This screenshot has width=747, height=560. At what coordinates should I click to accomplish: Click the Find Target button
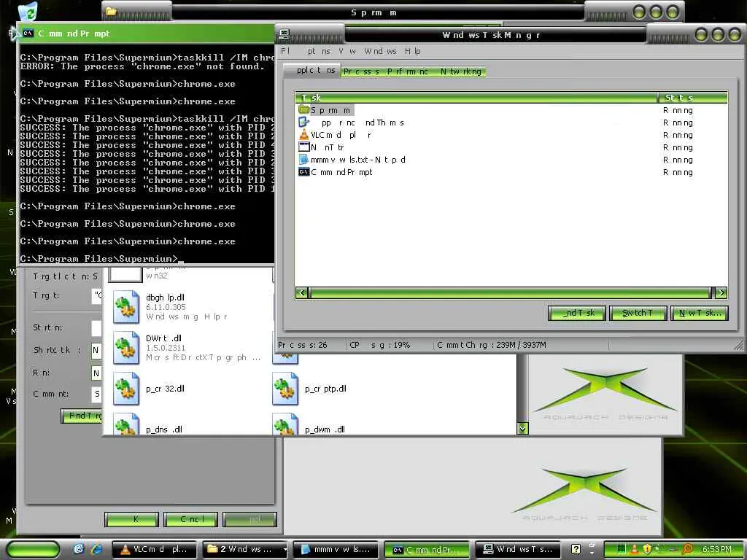(x=82, y=416)
